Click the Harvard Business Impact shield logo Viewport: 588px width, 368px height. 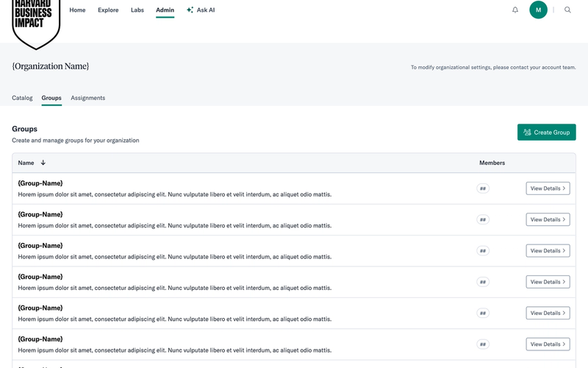coord(36,24)
